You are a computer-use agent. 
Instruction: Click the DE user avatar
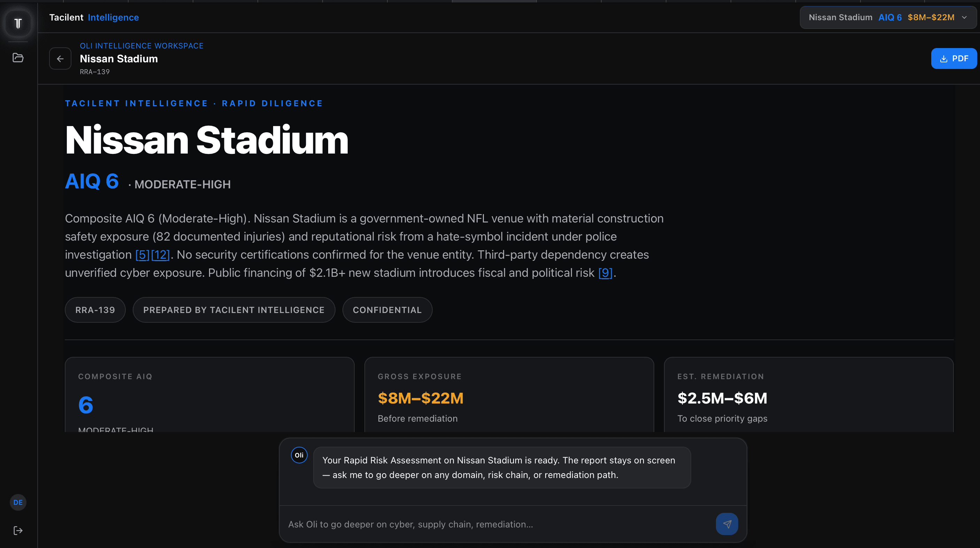(x=18, y=502)
